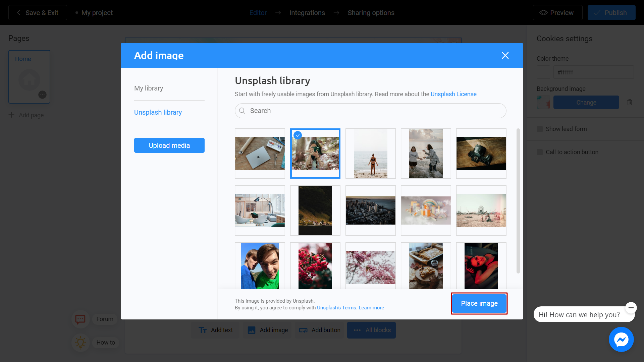644x362 pixels.
Task: Click the Upload media button
Action: tap(169, 145)
